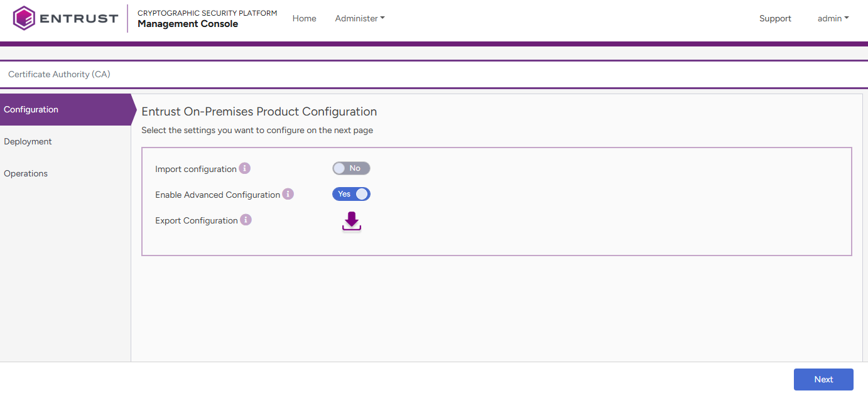Turn on the Import configuration toggle
Image resolution: width=868 pixels, height=393 pixels.
point(351,168)
